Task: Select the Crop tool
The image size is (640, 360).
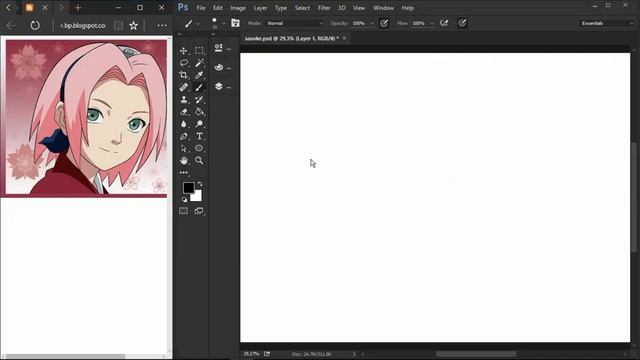Action: (x=184, y=75)
